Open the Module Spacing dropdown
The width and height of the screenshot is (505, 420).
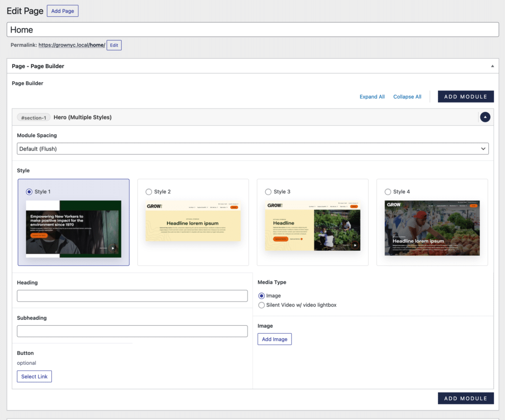click(252, 149)
